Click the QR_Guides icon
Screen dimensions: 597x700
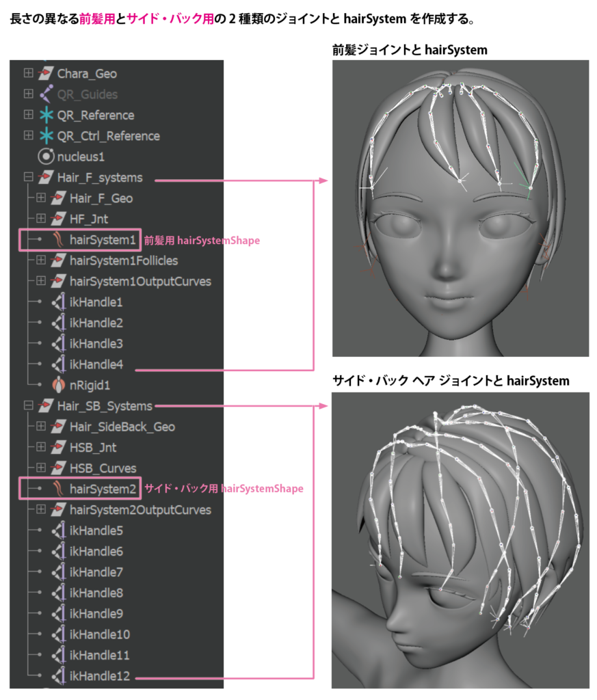pos(46,94)
